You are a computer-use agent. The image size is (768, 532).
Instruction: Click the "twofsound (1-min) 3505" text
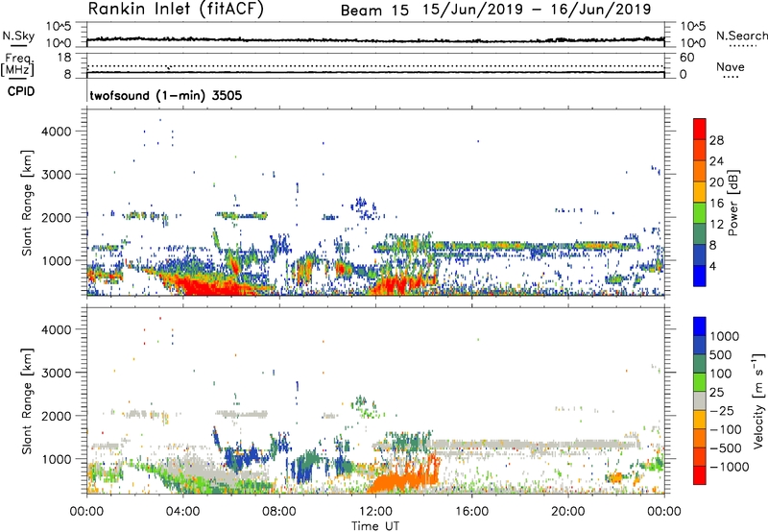[165, 95]
